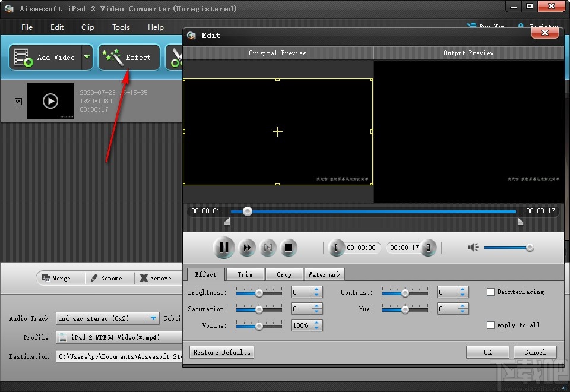This screenshot has height=392, width=570.
Task: Click the trim end time field 00:00:17
Action: [404, 248]
